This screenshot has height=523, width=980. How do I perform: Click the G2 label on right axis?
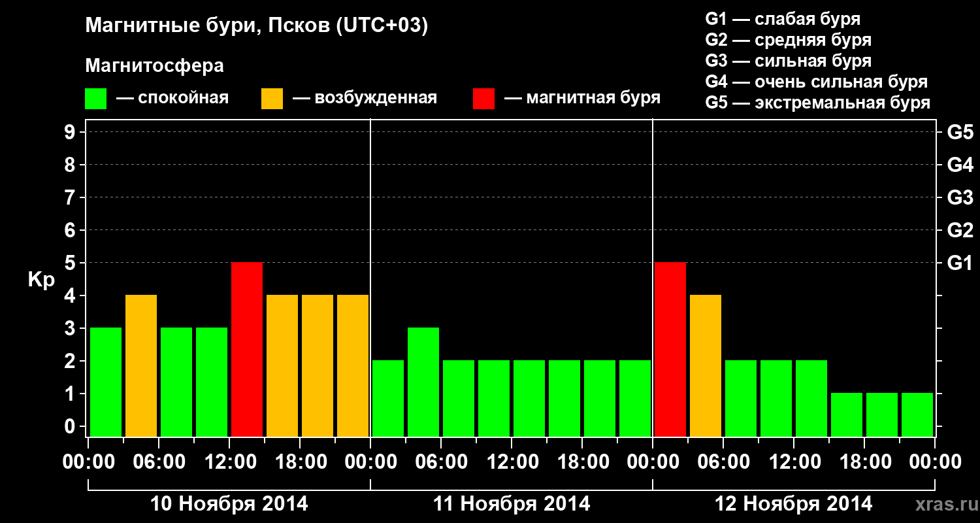pos(960,230)
